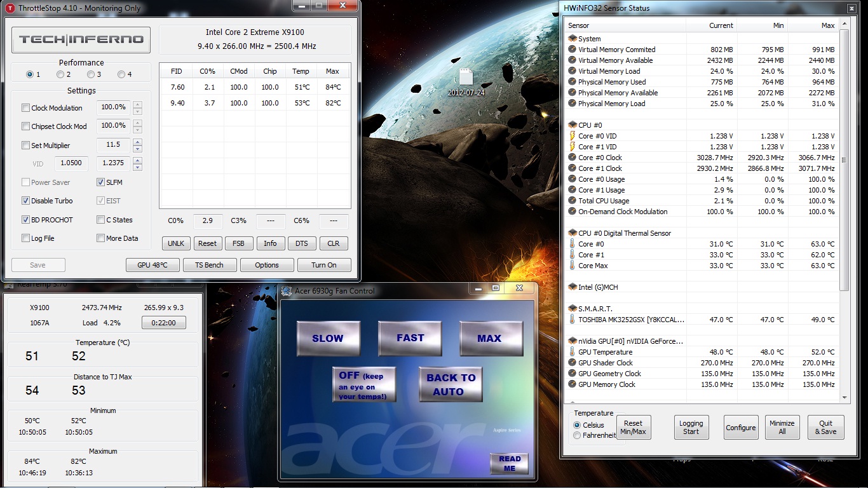Click the CPU #0 Digital Thermal Sensor icon
The image size is (868, 488).
572,233
